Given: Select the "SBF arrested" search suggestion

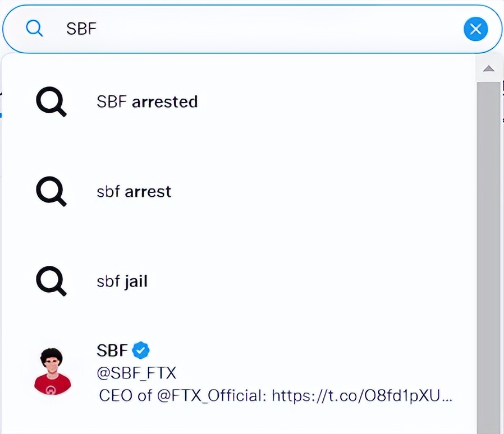Looking at the screenshot, I should coord(147,102).
